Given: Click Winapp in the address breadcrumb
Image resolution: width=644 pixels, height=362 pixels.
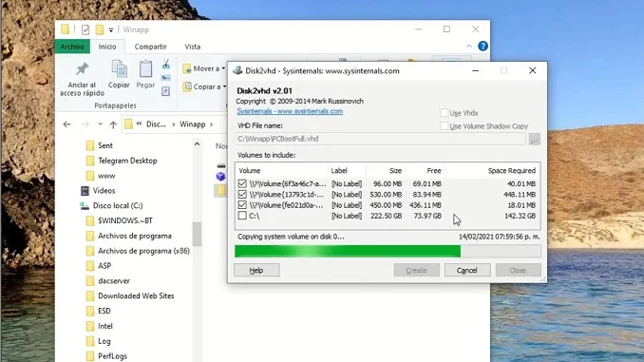Looking at the screenshot, I should (192, 124).
